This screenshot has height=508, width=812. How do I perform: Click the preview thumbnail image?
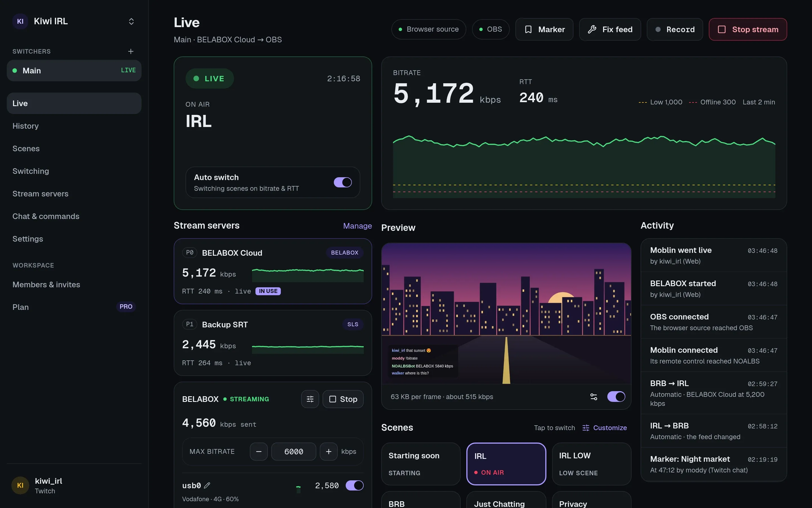pos(506,314)
